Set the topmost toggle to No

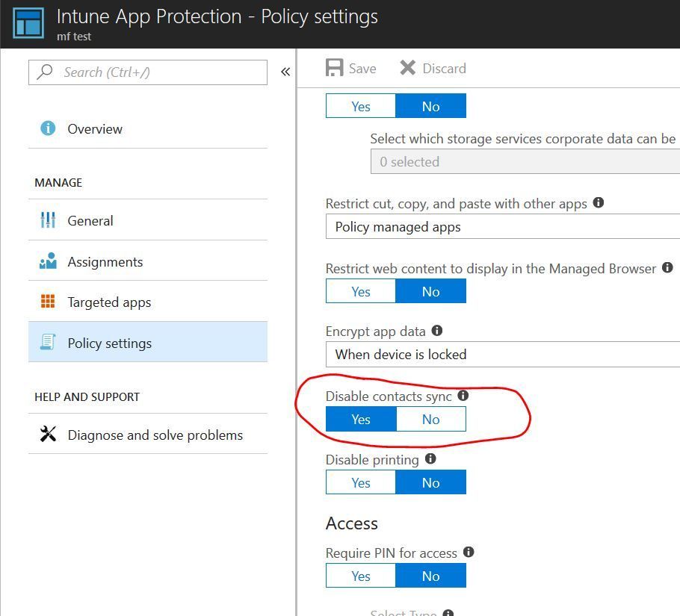coord(430,106)
